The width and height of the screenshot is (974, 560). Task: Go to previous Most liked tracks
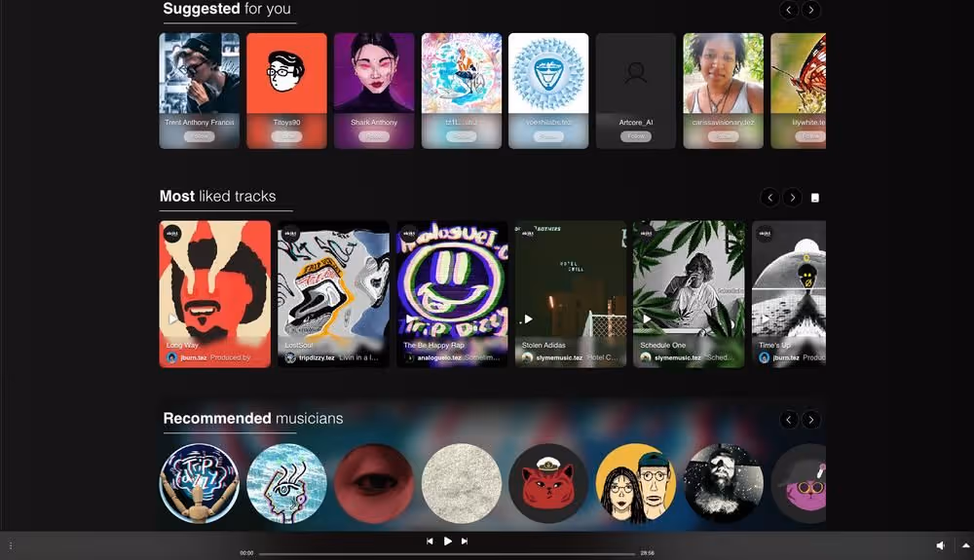tap(769, 198)
